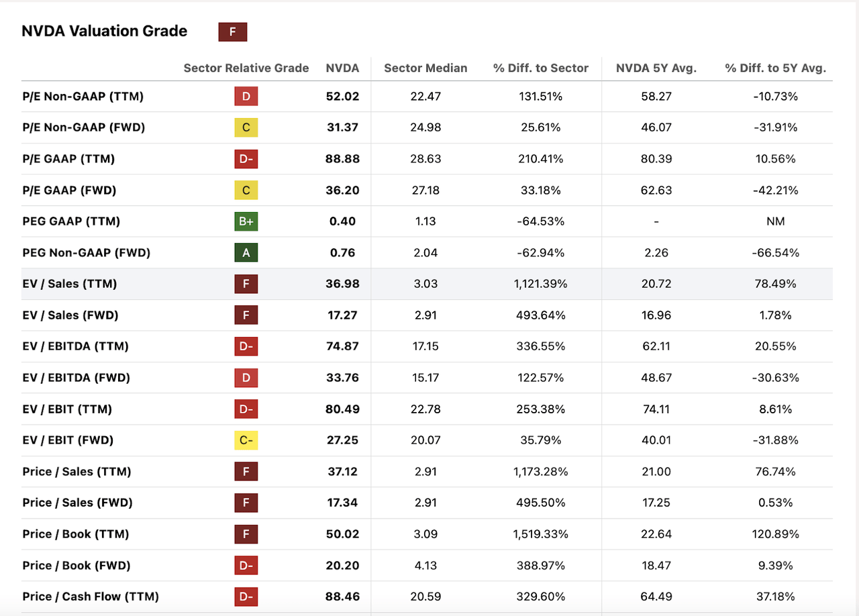Screen dimensions: 859x616
Task: Select the Price / Sales (TTM) row label
Action: pyautogui.click(x=77, y=472)
